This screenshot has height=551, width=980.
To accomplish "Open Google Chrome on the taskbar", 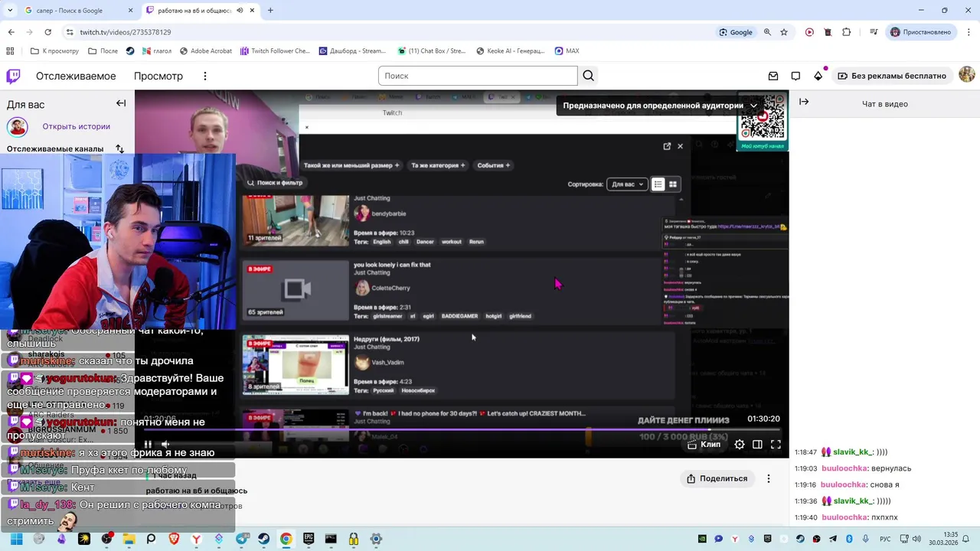I will [x=286, y=539].
